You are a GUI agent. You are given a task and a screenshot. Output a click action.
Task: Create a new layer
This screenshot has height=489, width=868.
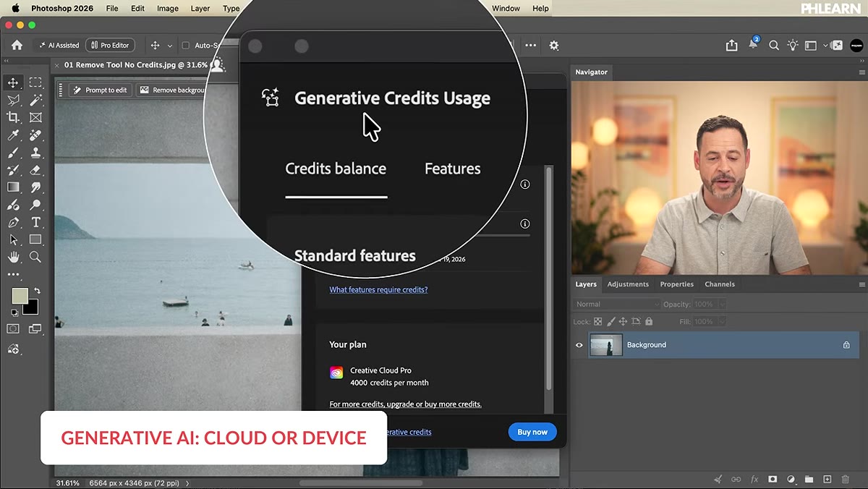click(x=827, y=479)
